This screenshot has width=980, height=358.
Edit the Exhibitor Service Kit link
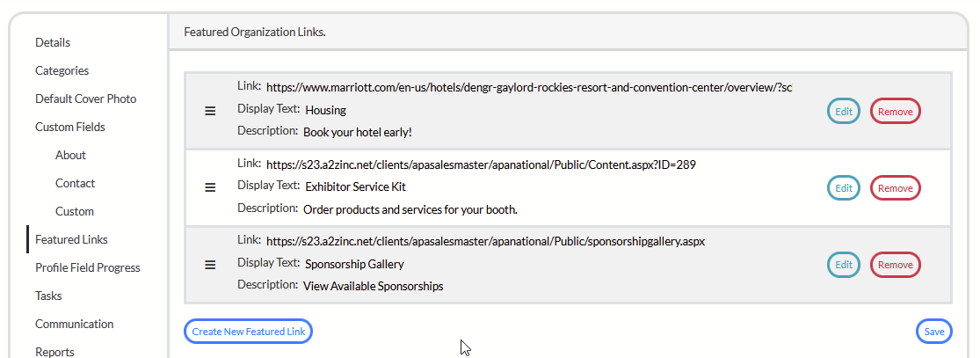click(844, 188)
